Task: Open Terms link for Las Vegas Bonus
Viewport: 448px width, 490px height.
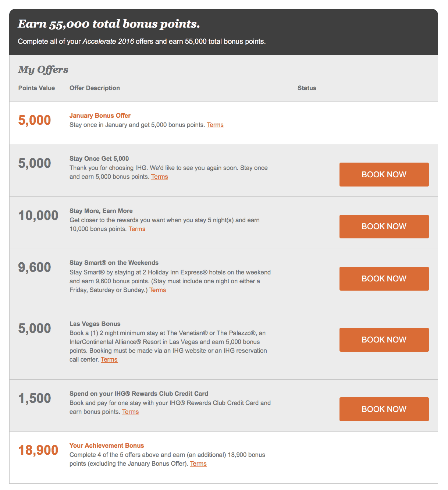Action: coord(109,359)
